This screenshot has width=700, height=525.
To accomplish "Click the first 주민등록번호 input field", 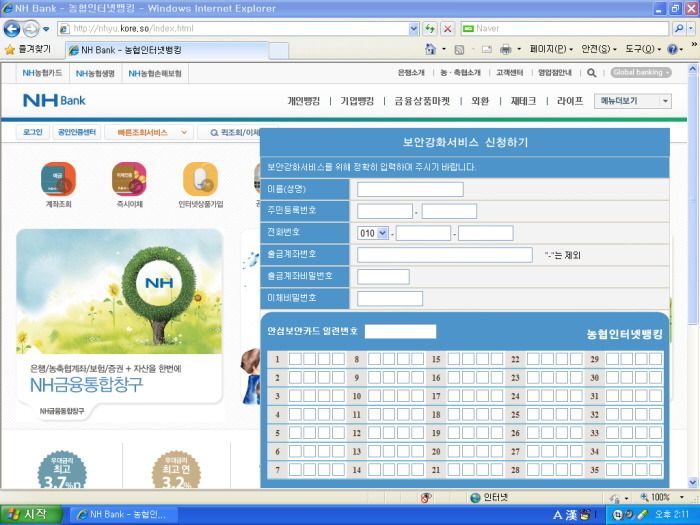I will point(385,211).
